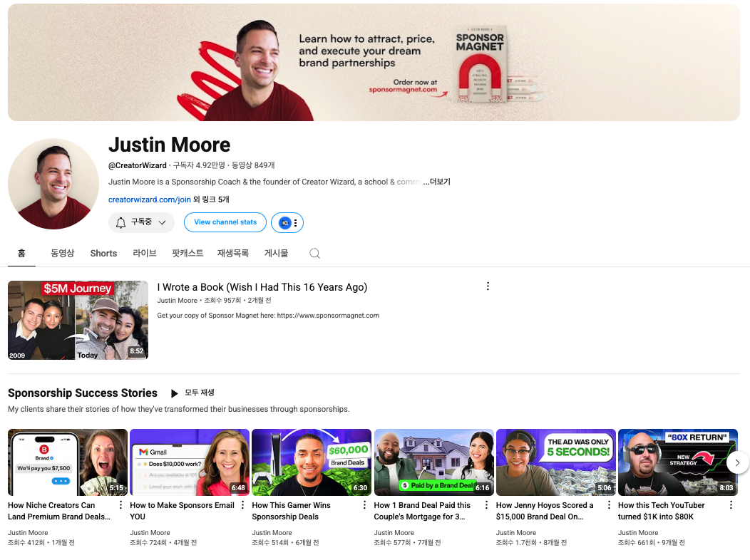The height and width of the screenshot is (560, 750).
Task: Play the $5M Journey featured video thumbnail
Action: 78,320
